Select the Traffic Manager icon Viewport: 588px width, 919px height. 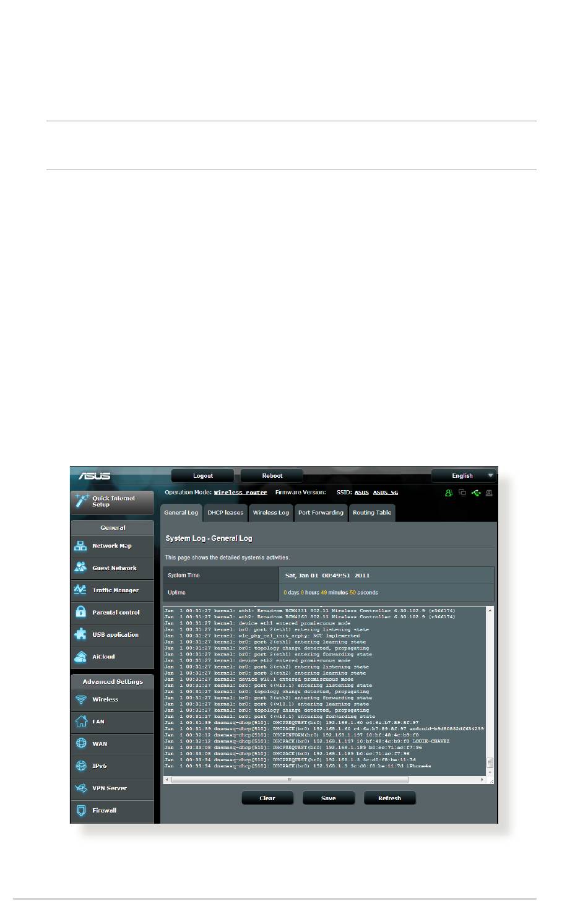[x=80, y=590]
